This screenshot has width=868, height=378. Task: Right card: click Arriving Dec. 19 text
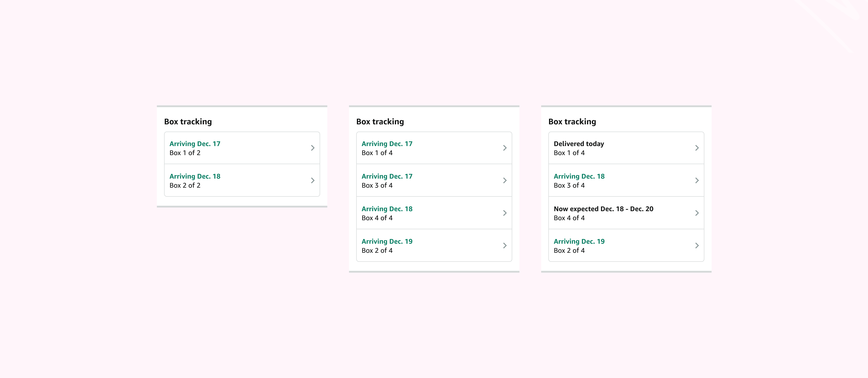(x=579, y=241)
